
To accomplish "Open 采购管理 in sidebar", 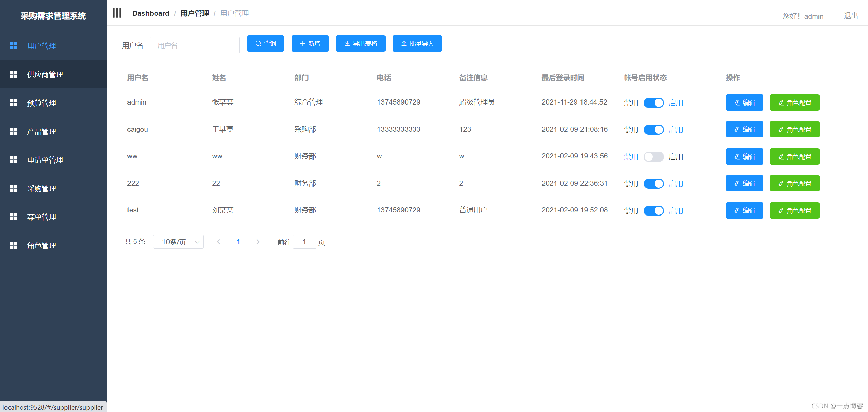I will (53, 188).
